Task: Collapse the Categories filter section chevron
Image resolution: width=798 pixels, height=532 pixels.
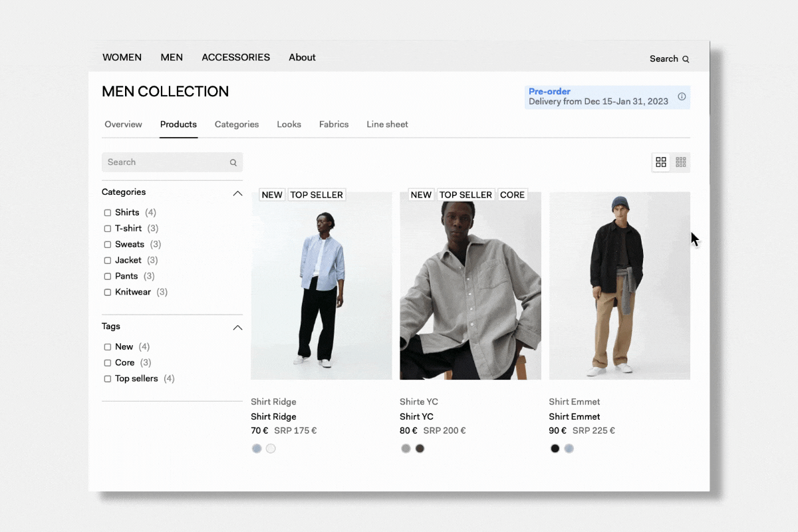Action: click(237, 194)
